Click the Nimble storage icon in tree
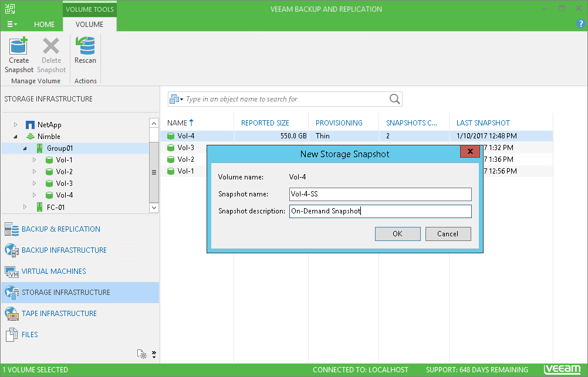 point(30,137)
